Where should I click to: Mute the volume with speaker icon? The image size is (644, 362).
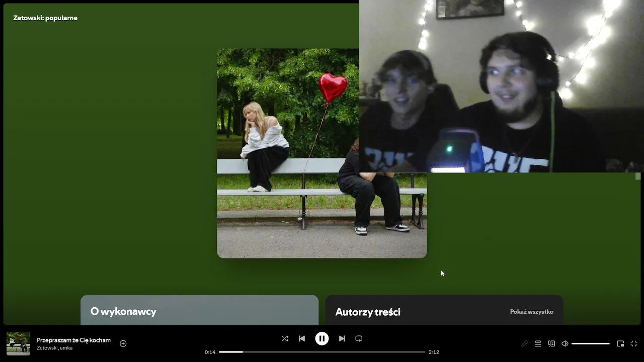(x=565, y=344)
